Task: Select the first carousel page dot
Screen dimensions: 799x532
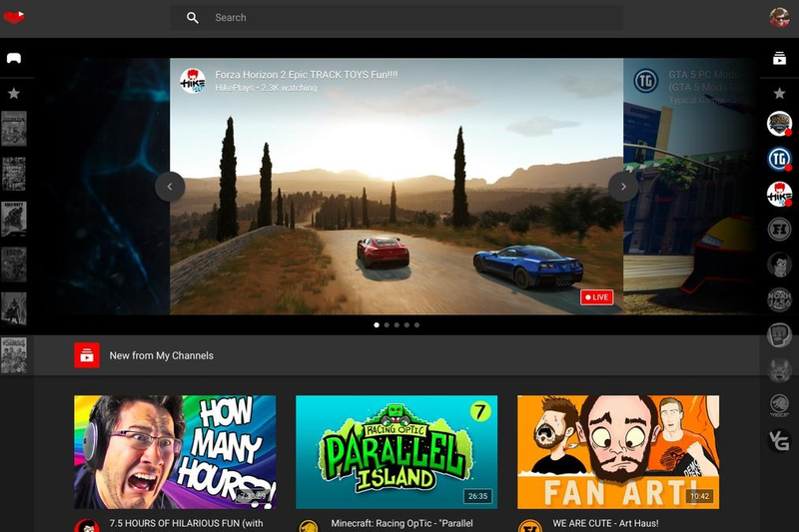Action: (x=377, y=324)
